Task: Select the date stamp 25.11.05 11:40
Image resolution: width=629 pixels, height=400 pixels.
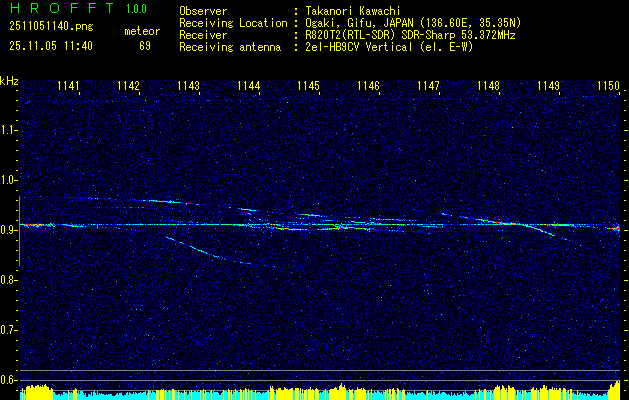Action: pyautogui.click(x=51, y=46)
